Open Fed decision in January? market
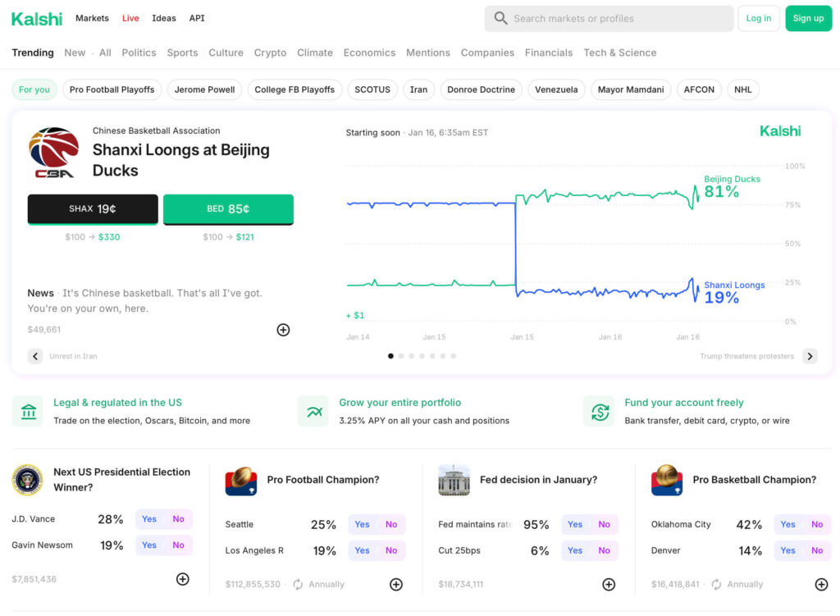This screenshot has height=616, width=840. click(x=538, y=479)
